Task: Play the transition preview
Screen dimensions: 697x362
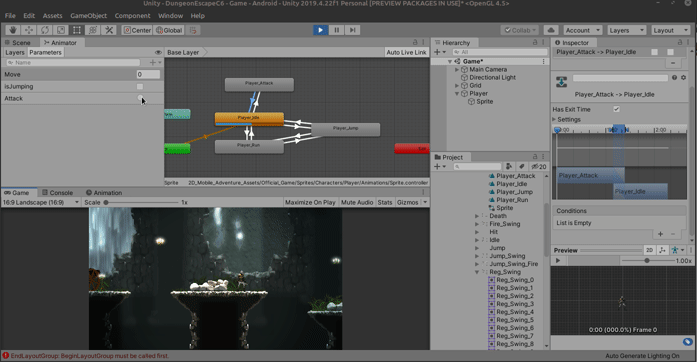Action: (x=558, y=261)
